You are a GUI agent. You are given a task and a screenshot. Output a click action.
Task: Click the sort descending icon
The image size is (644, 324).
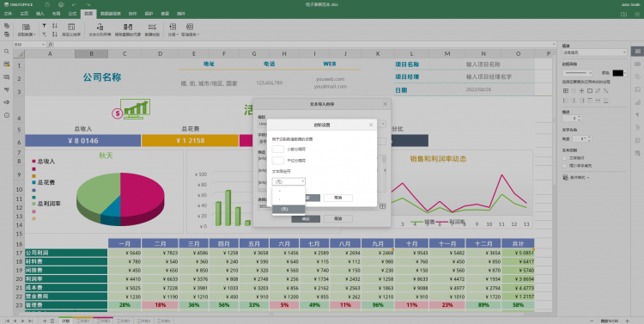55,34
